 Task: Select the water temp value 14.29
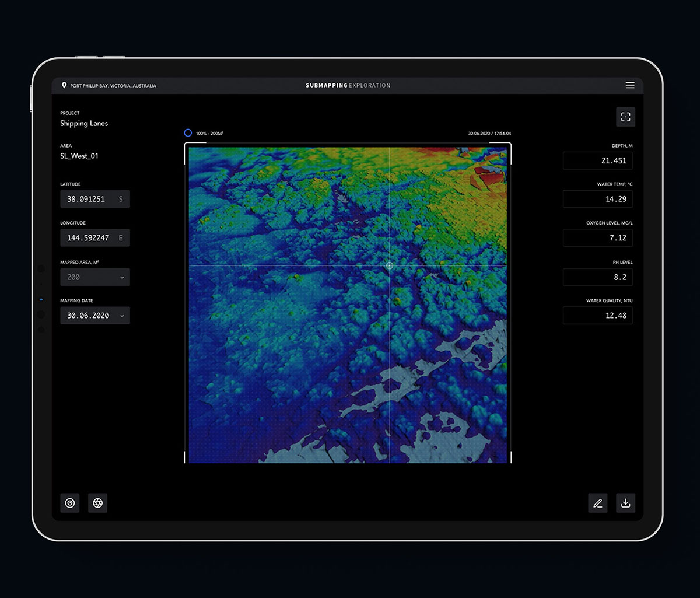598,199
